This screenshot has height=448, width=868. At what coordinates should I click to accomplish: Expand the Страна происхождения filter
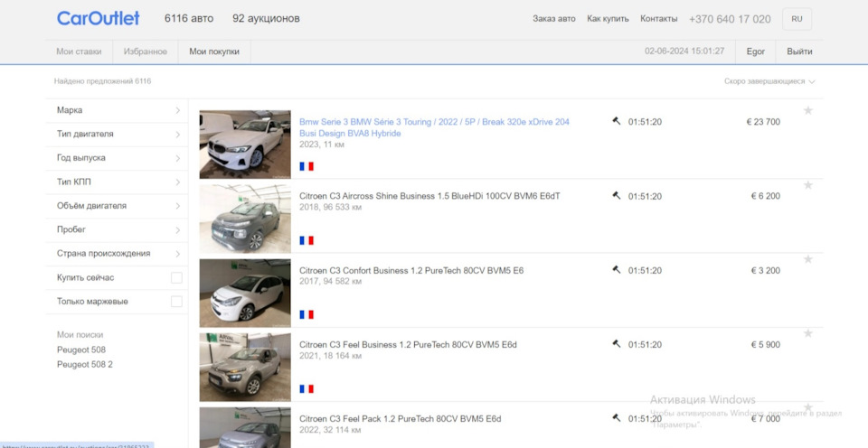click(117, 253)
